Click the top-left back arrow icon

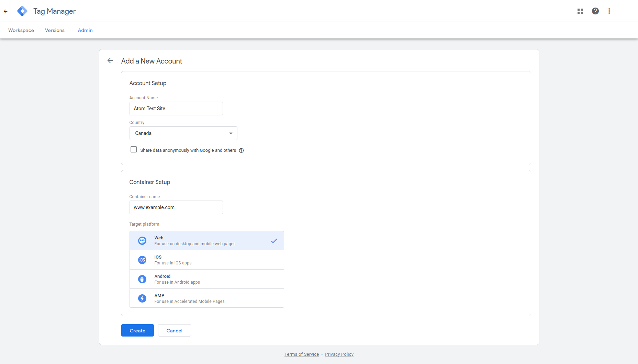[x=5, y=11]
